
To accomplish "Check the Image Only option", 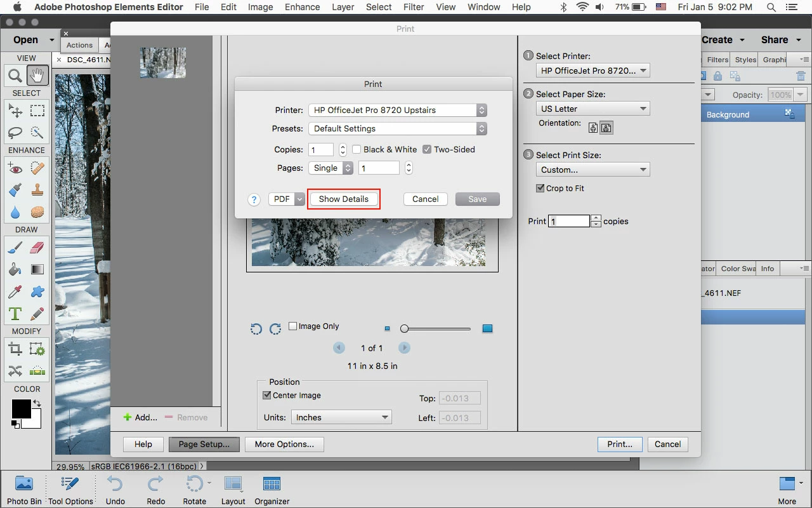I will coord(293,326).
